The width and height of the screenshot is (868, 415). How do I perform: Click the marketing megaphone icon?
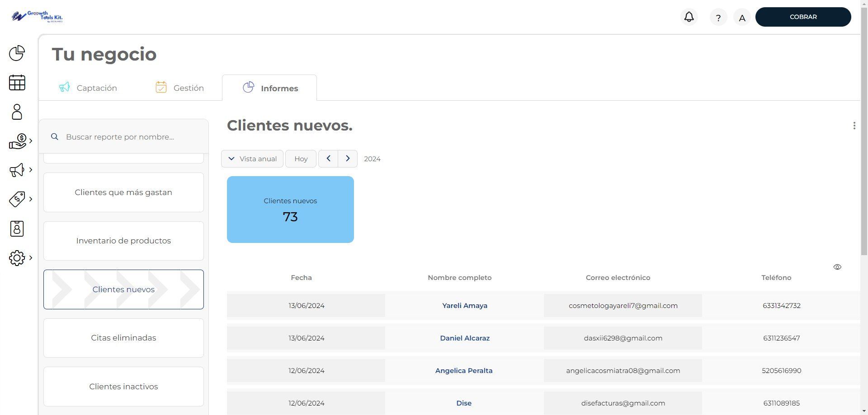coord(17,170)
